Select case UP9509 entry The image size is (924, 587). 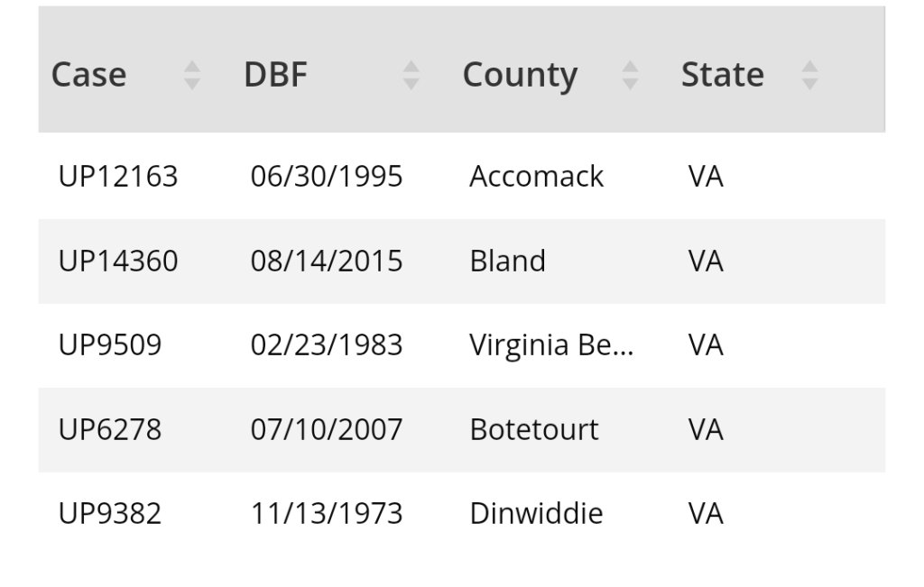pos(110,345)
